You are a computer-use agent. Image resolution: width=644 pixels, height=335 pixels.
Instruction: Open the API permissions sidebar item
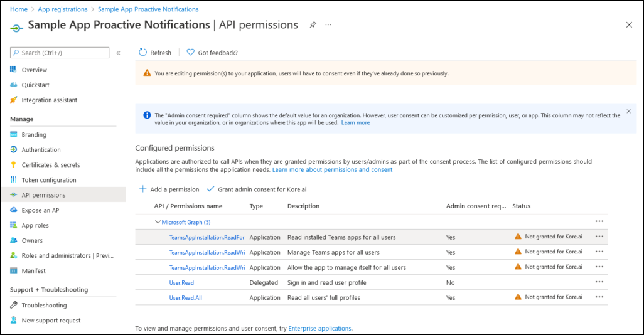[63, 194]
